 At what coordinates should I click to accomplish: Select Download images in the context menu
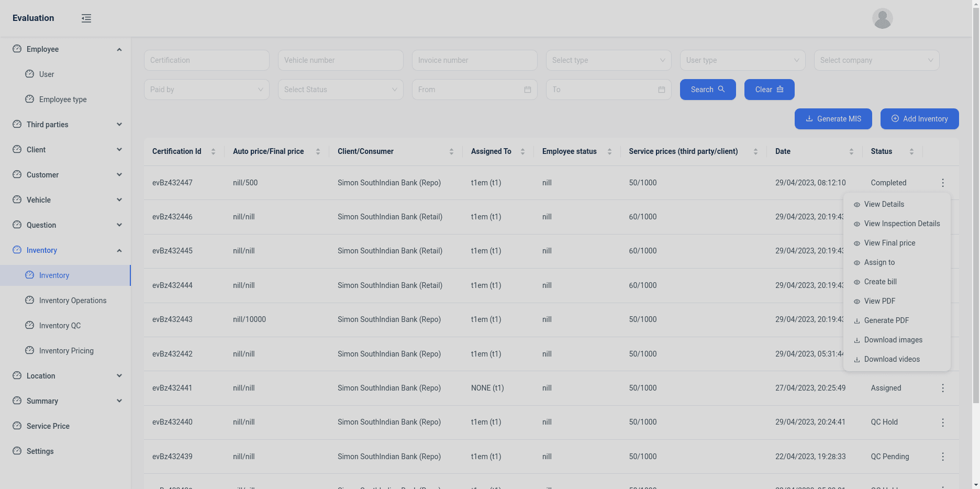coord(897,340)
